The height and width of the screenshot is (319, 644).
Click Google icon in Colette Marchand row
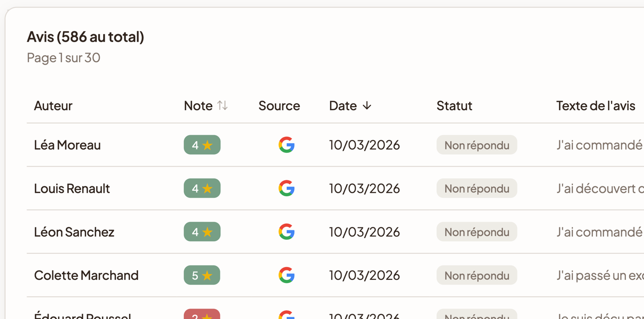[286, 275]
